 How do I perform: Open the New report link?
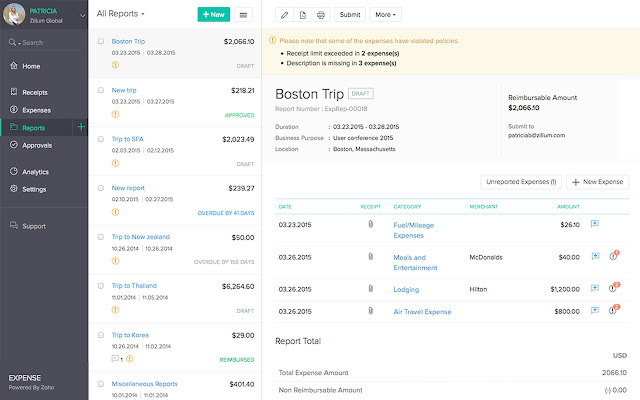click(x=128, y=188)
